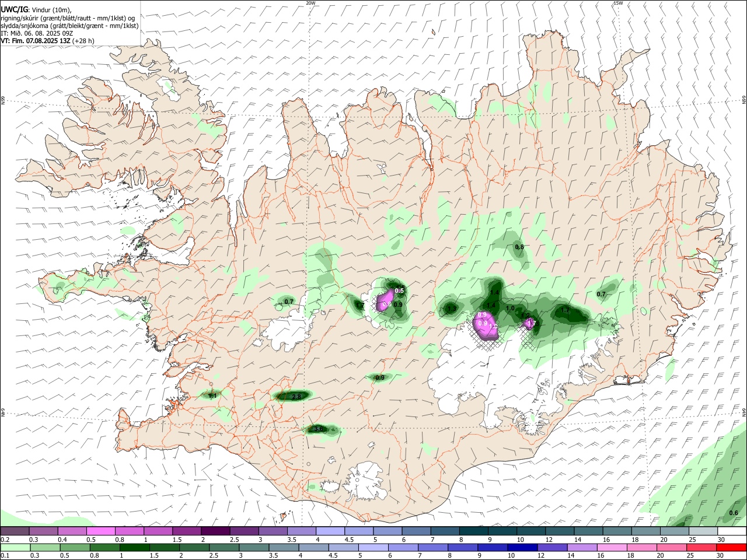Click the white 0.5 value beside pink snow area
Viewport: 747px width, 560px height.
pyautogui.click(x=400, y=290)
